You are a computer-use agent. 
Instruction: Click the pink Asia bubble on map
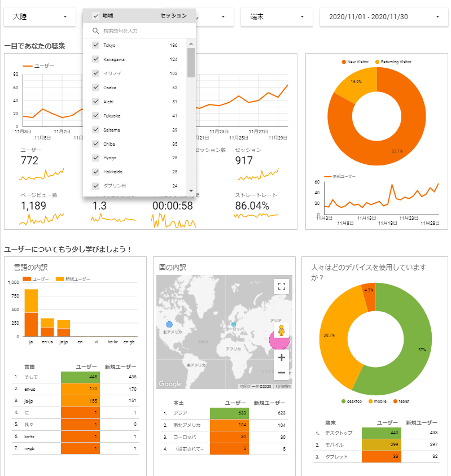click(279, 339)
